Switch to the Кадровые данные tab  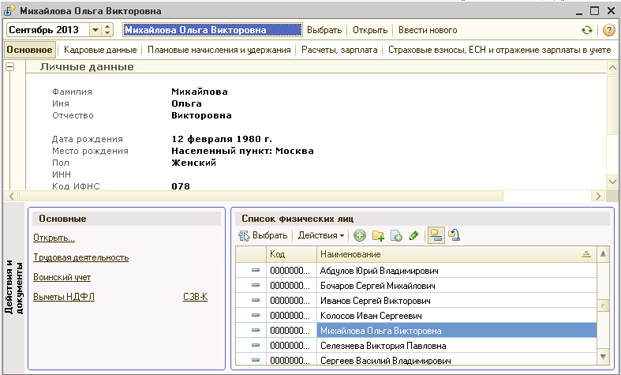coord(100,50)
